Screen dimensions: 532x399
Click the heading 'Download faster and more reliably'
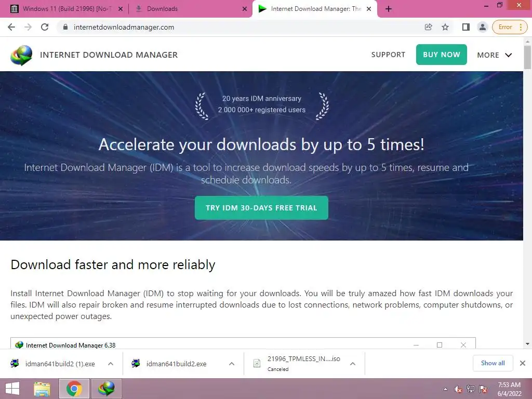coord(113,264)
